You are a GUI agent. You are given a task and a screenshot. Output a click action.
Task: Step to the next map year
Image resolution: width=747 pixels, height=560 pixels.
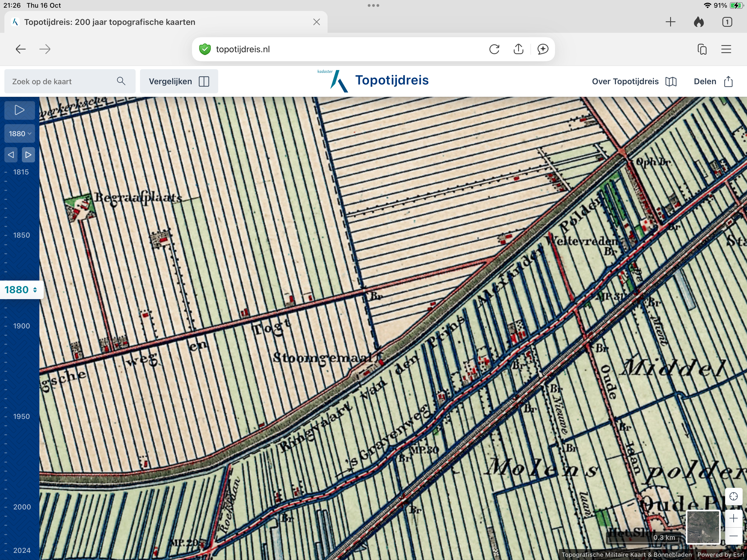pyautogui.click(x=28, y=155)
